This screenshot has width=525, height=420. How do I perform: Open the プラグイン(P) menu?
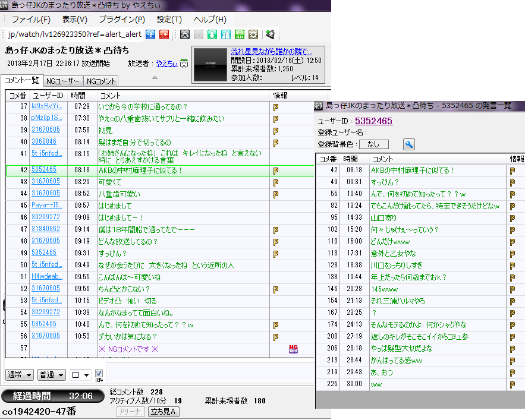tap(122, 20)
